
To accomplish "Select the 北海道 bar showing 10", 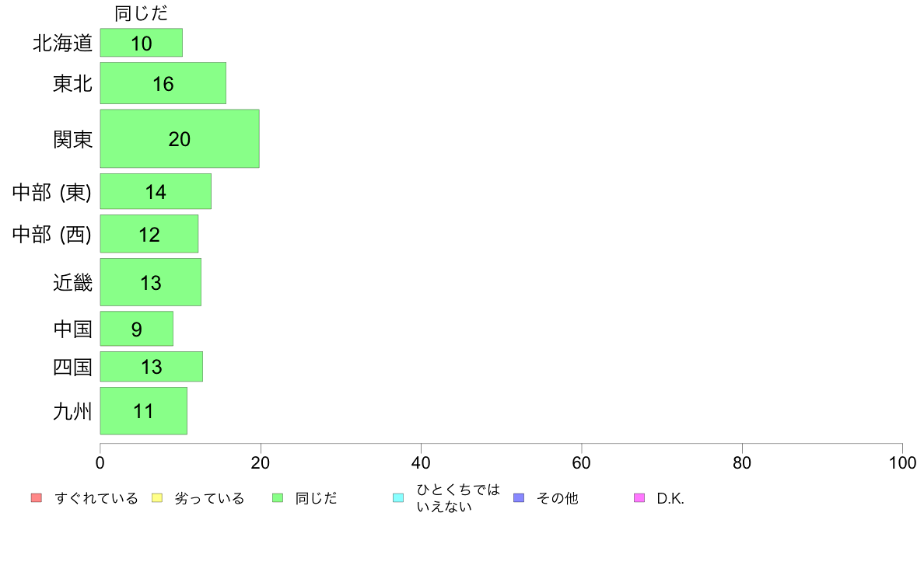I will point(142,43).
